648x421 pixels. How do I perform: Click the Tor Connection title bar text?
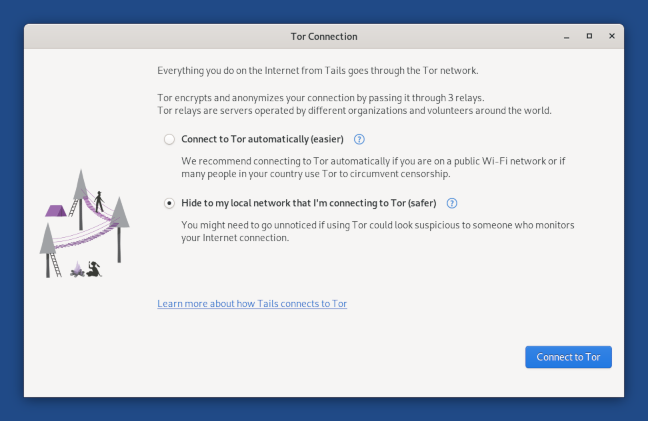pyautogui.click(x=324, y=36)
